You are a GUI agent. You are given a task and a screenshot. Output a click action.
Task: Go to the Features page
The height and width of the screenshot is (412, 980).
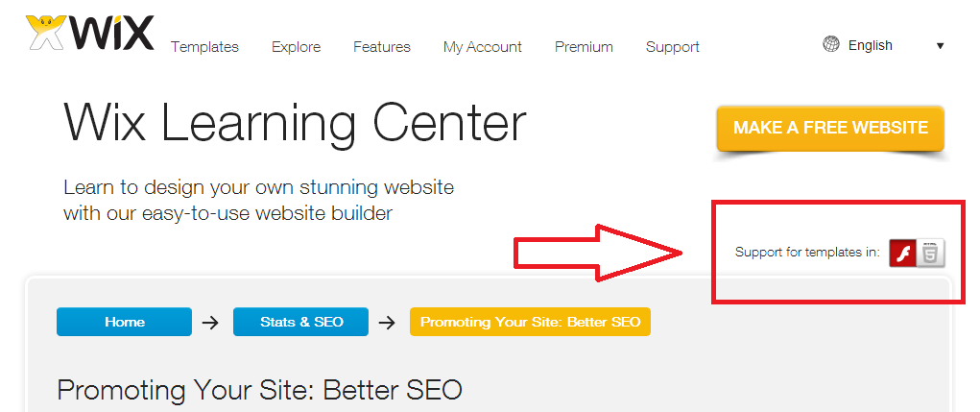tap(382, 47)
